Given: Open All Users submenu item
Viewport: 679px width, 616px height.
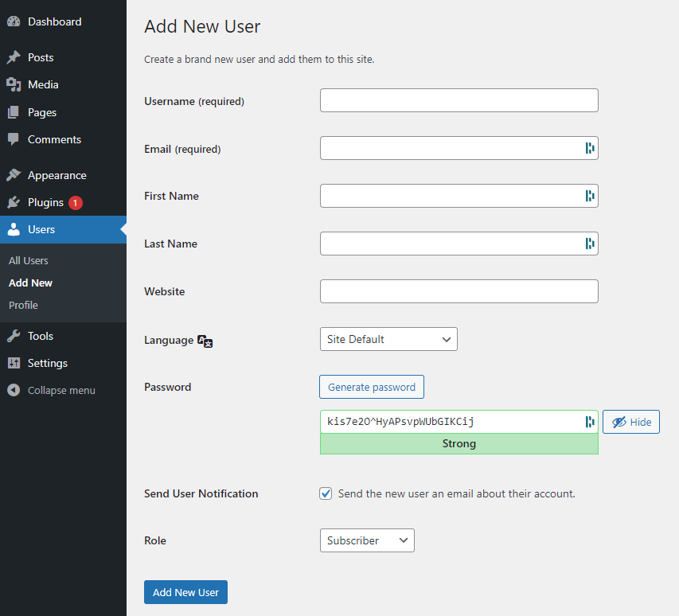Looking at the screenshot, I should [x=29, y=260].
